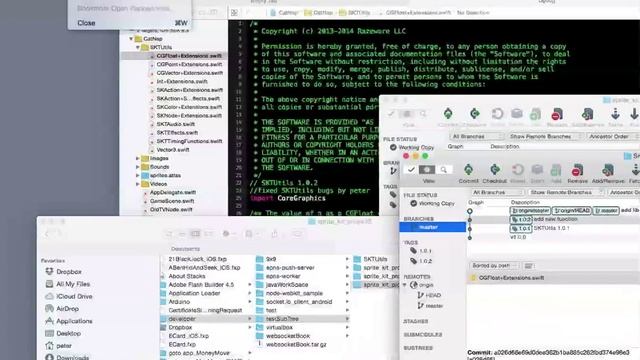640x360 pixels.
Task: Select SKTAudio.swift in Xcode navigator
Action: tap(175, 124)
